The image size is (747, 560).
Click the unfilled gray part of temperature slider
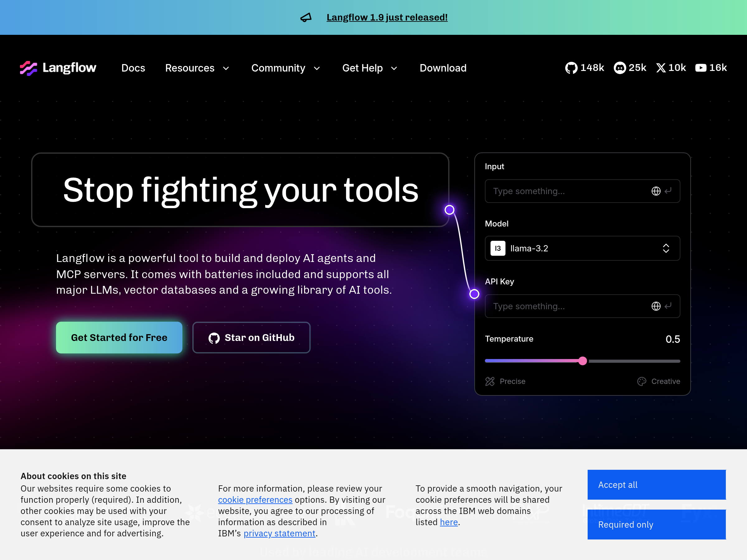click(634, 361)
